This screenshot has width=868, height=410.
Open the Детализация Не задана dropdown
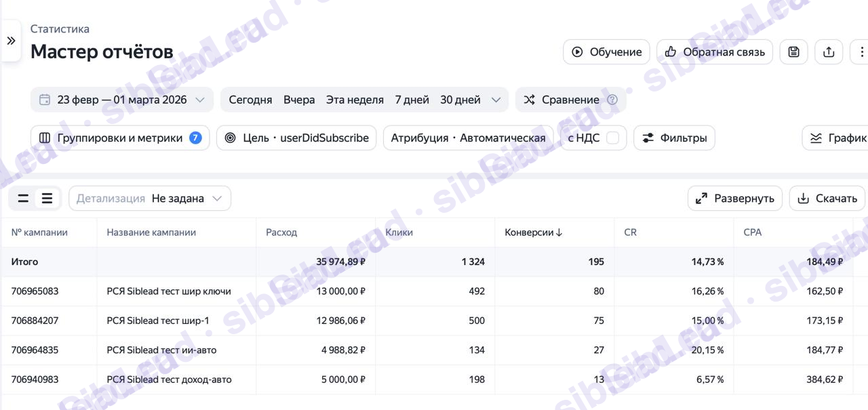pyautogui.click(x=150, y=199)
